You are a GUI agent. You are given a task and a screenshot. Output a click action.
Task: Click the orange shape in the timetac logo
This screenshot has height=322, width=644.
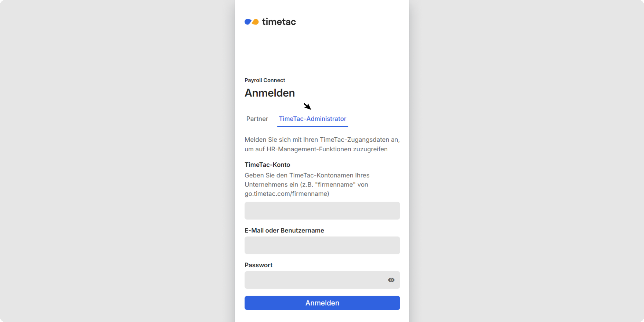(255, 22)
